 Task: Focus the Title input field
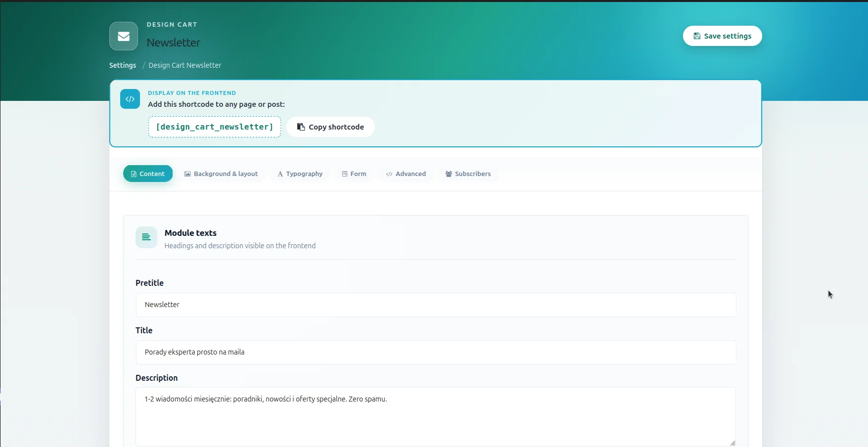click(436, 352)
